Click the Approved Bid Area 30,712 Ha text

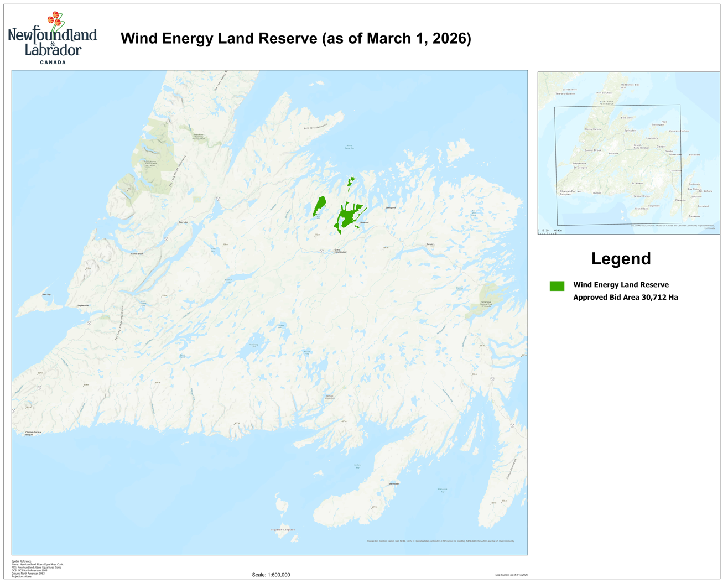click(625, 298)
